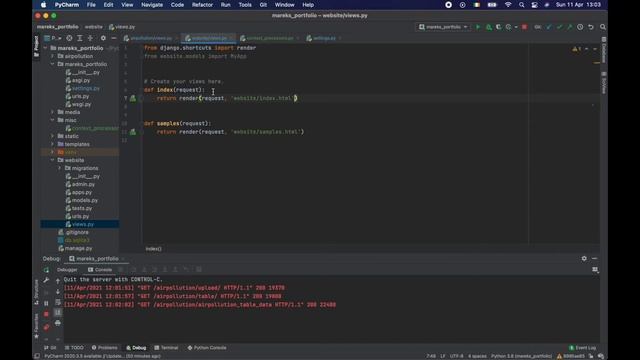The image size is (640, 360).
Task: Commit changes with green checkmark icon
Action: coord(560,27)
